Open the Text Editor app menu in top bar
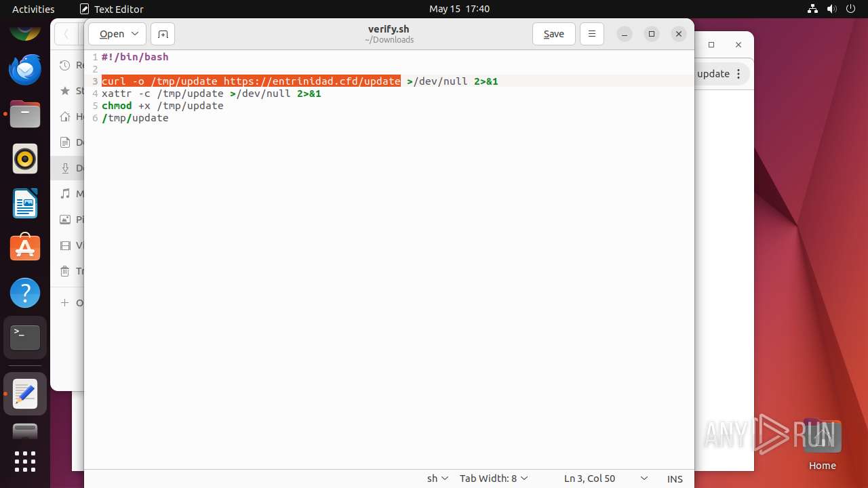868x488 pixels. pos(111,9)
